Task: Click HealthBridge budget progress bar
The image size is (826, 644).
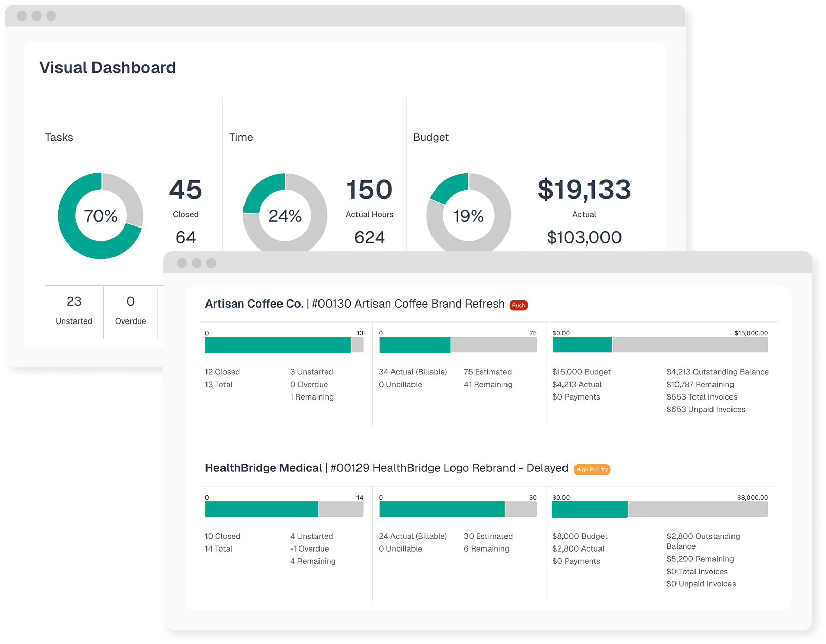Action: coord(660,509)
